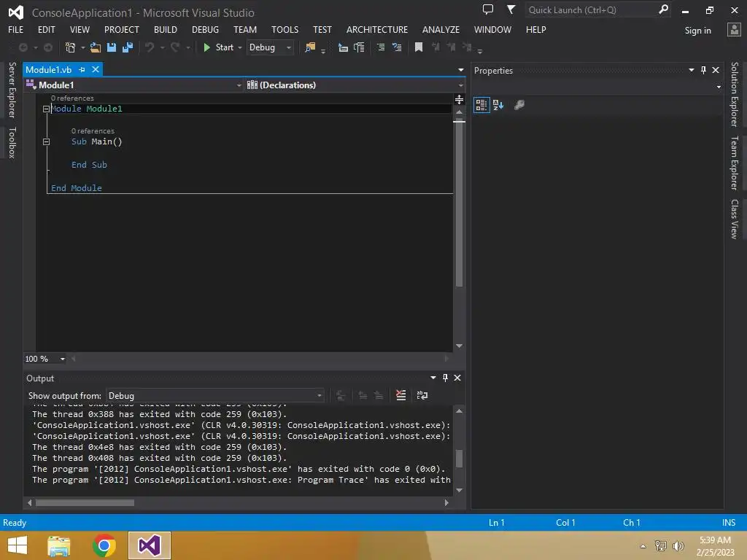Screen dimensions: 747x560
Task: Open the DEBUG menu
Action: pyautogui.click(x=205, y=29)
